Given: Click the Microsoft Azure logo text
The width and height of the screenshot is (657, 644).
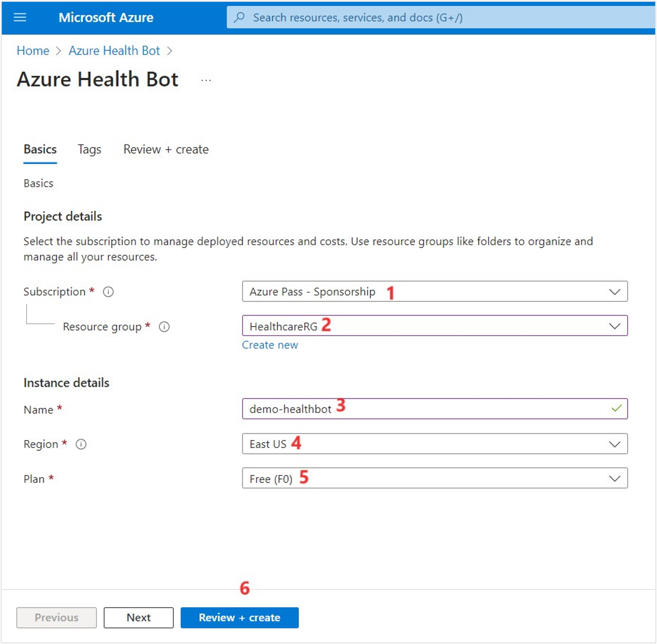Looking at the screenshot, I should point(106,17).
